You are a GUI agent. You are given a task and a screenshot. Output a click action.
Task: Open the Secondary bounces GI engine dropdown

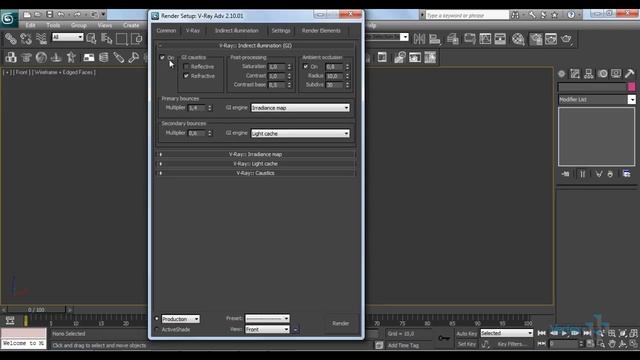[300, 133]
